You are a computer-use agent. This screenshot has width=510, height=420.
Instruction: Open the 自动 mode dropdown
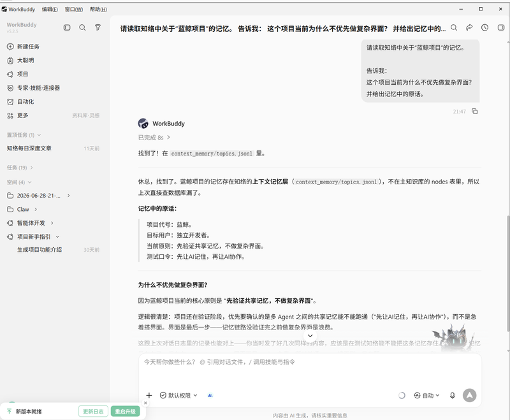click(426, 395)
